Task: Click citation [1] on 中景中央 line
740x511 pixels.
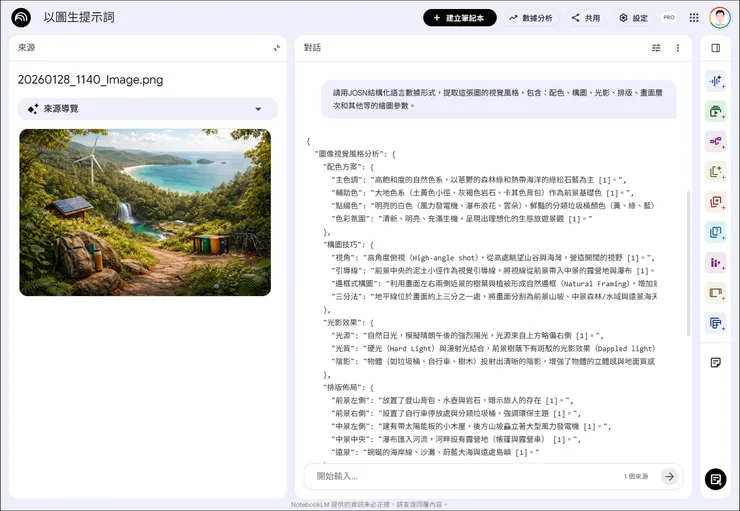Action: (x=559, y=440)
